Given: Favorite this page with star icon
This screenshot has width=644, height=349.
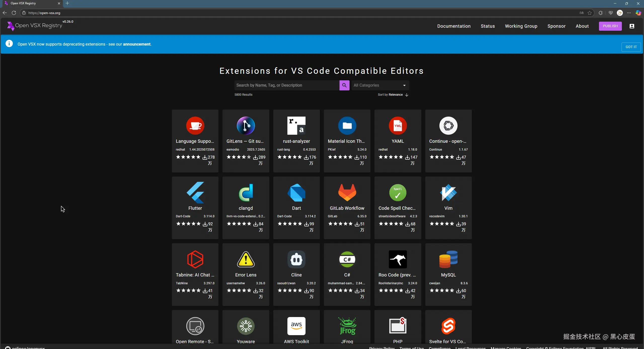Looking at the screenshot, I should click(x=590, y=13).
